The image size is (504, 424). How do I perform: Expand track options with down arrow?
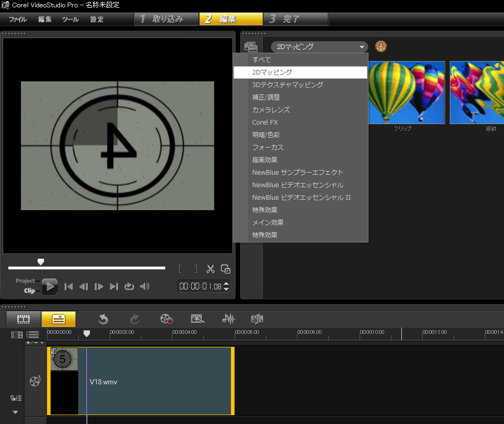pos(16,412)
